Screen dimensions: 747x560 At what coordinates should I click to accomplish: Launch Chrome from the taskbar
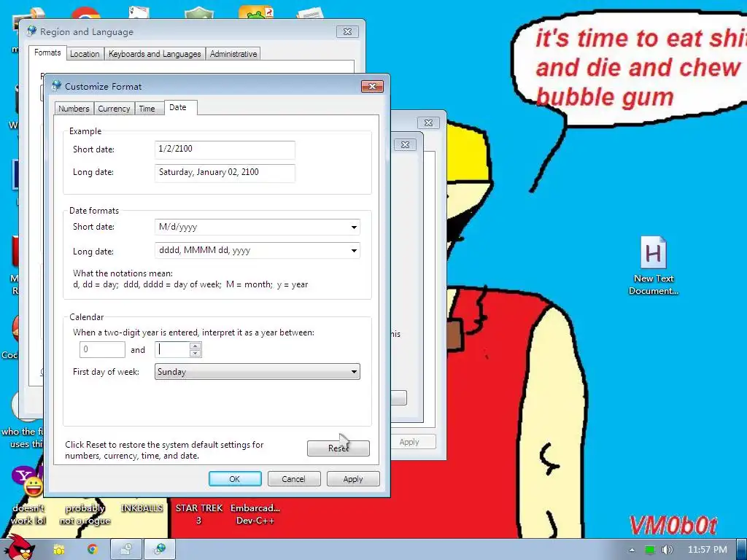(92, 550)
